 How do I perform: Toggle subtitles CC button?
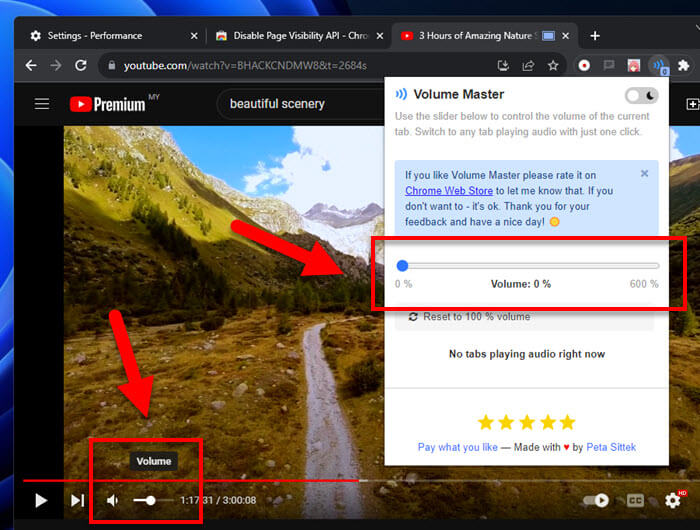pos(635,501)
